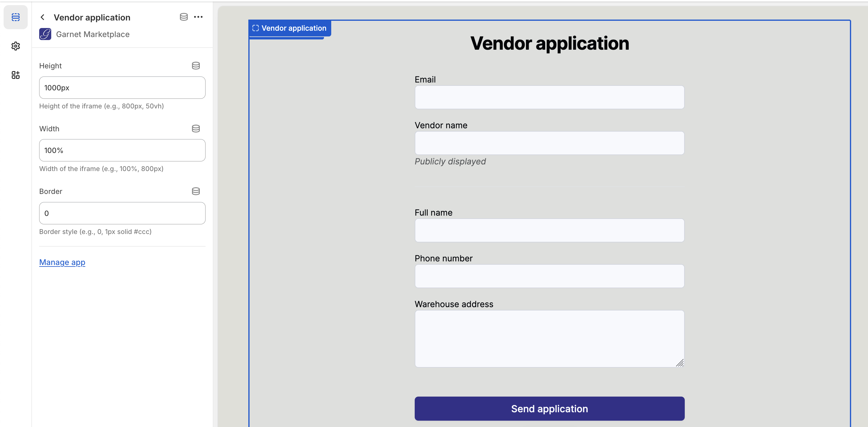Open the App embeds panel icon
This screenshot has width=868, height=427.
(15, 75)
